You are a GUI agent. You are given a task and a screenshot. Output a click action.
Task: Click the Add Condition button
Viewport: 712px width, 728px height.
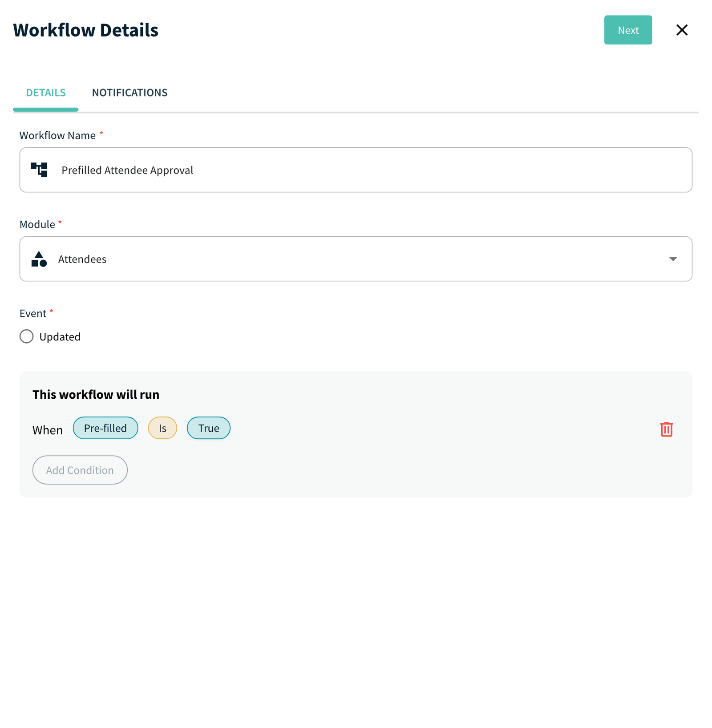pos(80,470)
